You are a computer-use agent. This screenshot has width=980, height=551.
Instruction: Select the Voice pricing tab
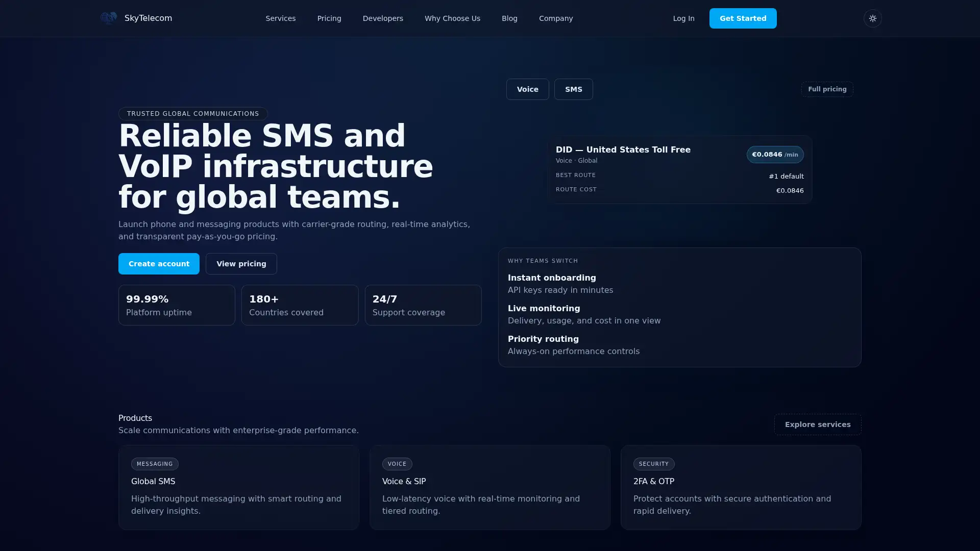(x=527, y=89)
